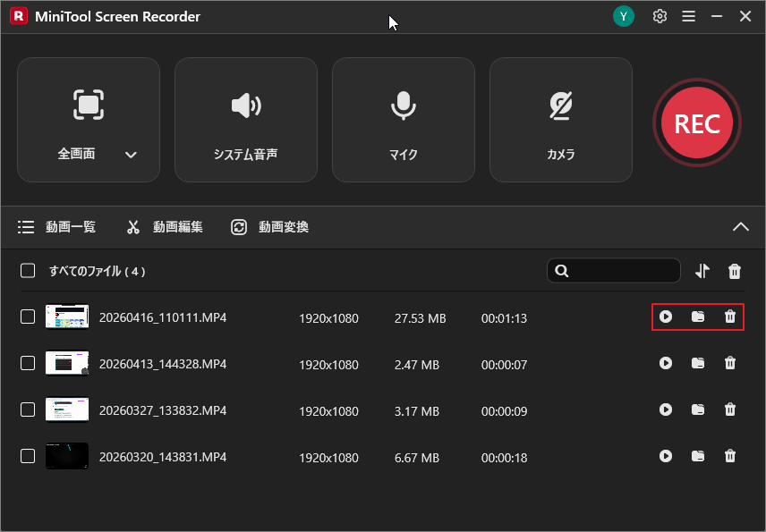Play the 20260416_110111.MP4 recording
Image resolution: width=766 pixels, height=532 pixels.
click(x=666, y=317)
